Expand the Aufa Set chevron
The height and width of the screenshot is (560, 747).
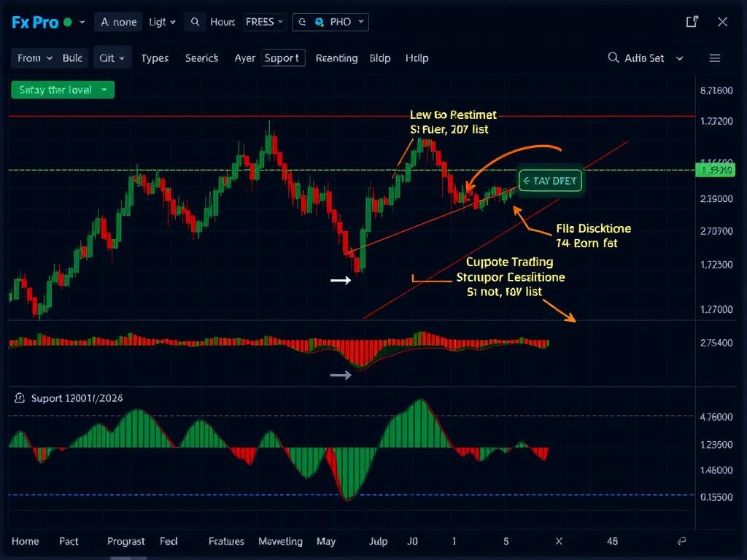click(678, 58)
